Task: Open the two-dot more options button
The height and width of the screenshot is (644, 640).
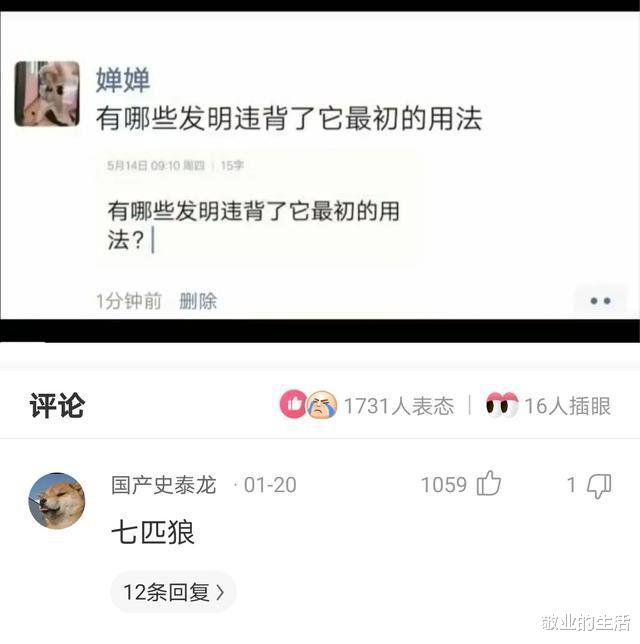Action: tap(600, 301)
